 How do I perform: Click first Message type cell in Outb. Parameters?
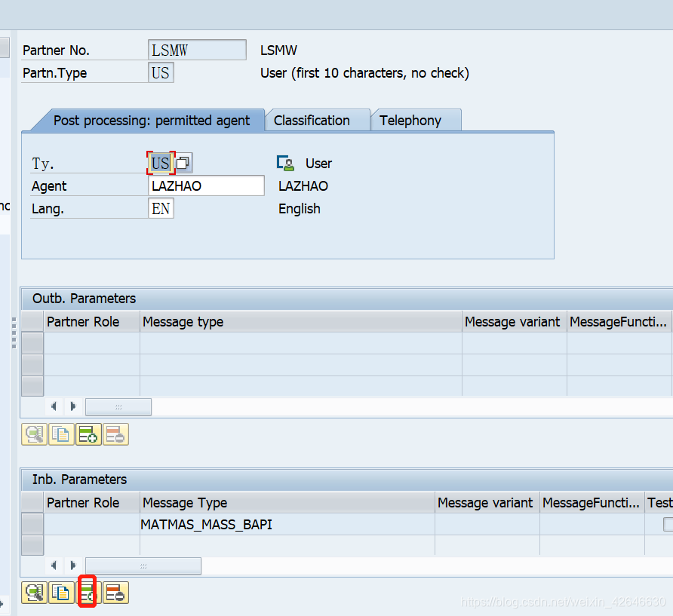click(x=301, y=343)
